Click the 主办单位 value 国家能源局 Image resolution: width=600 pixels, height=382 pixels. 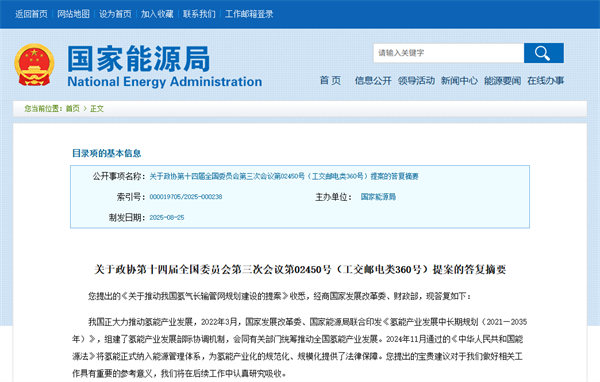coord(378,197)
